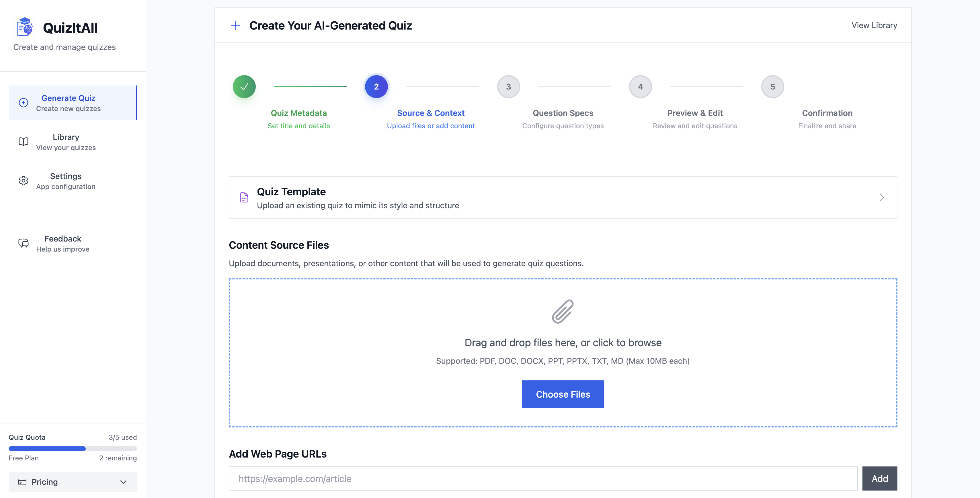The image size is (980, 498).
Task: Open the Confirmation step circle
Action: [772, 86]
